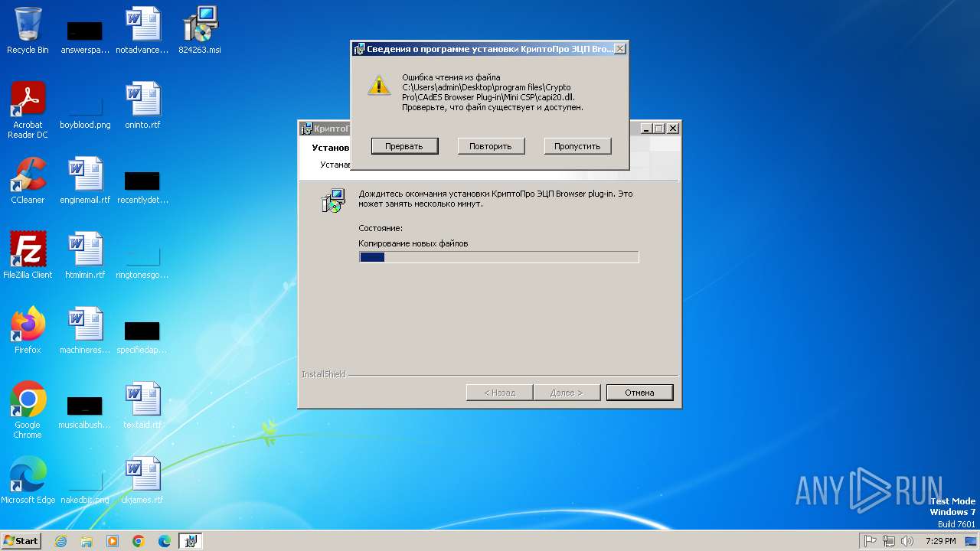Image resolution: width=980 pixels, height=551 pixels.
Task: Select the notadvance document icon
Action: 142,31
